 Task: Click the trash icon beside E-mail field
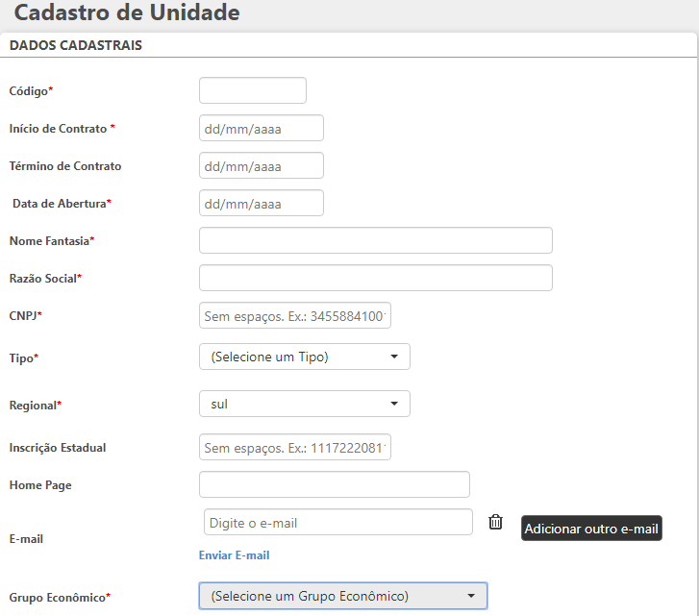[495, 522]
